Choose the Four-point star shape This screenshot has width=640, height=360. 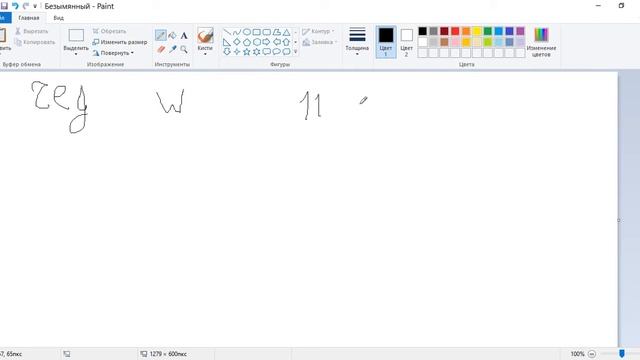(x=237, y=51)
